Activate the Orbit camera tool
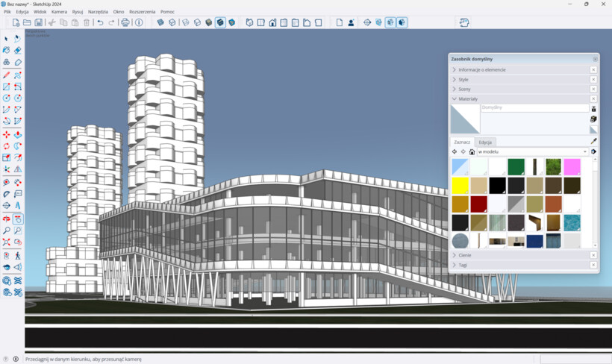Screen dimensions: 612x364 coord(6,219)
